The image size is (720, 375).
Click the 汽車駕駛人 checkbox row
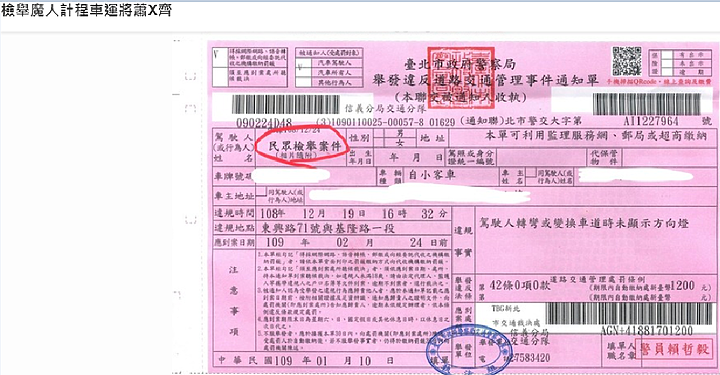click(329, 62)
